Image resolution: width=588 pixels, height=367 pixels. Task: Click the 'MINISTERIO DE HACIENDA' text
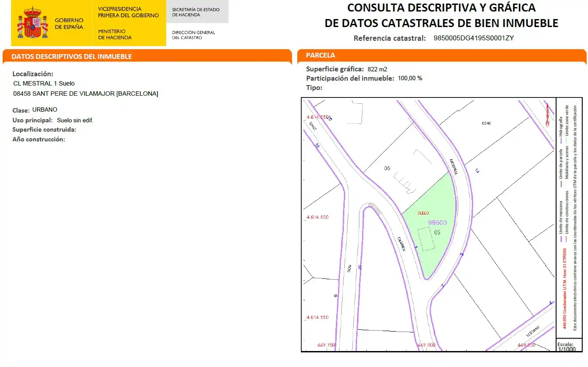115,35
